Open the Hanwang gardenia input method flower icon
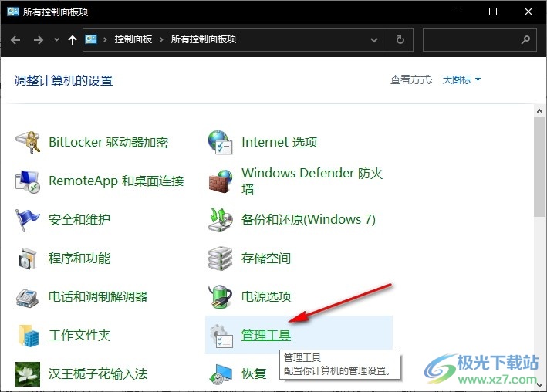 coord(28,374)
